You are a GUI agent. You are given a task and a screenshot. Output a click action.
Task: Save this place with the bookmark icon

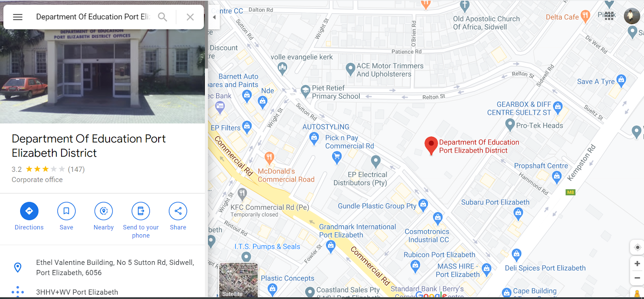click(x=66, y=211)
